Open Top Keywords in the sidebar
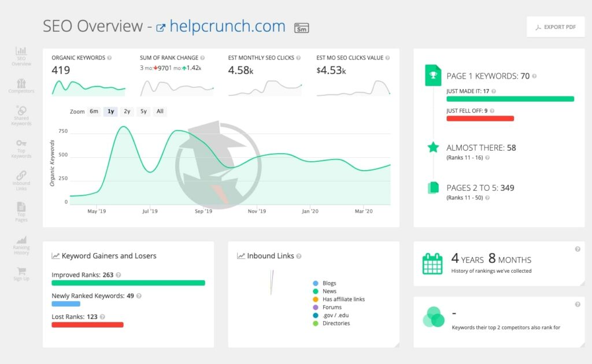The width and height of the screenshot is (592, 364). pyautogui.click(x=21, y=148)
